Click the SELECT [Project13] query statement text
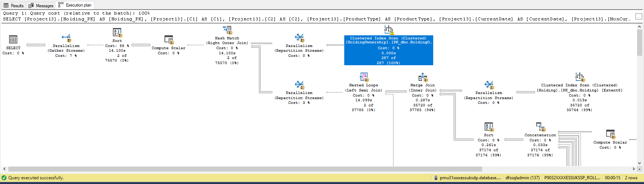Image resolution: width=644 pixels, height=184 pixels. pos(317,19)
